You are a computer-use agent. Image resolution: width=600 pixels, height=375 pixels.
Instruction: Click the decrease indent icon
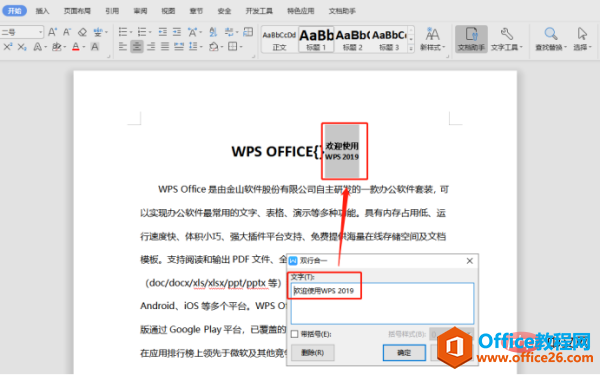(163, 32)
